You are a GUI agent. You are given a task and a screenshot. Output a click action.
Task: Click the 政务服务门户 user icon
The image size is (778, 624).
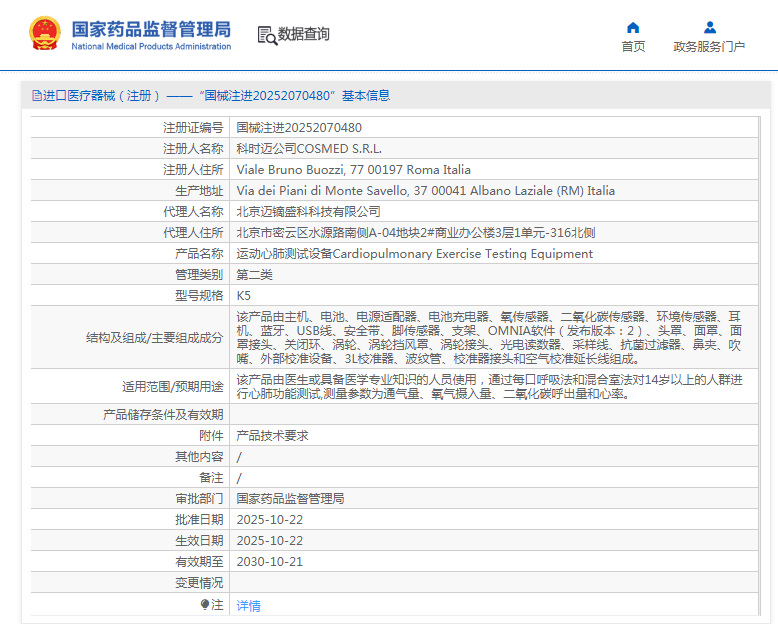(x=710, y=27)
